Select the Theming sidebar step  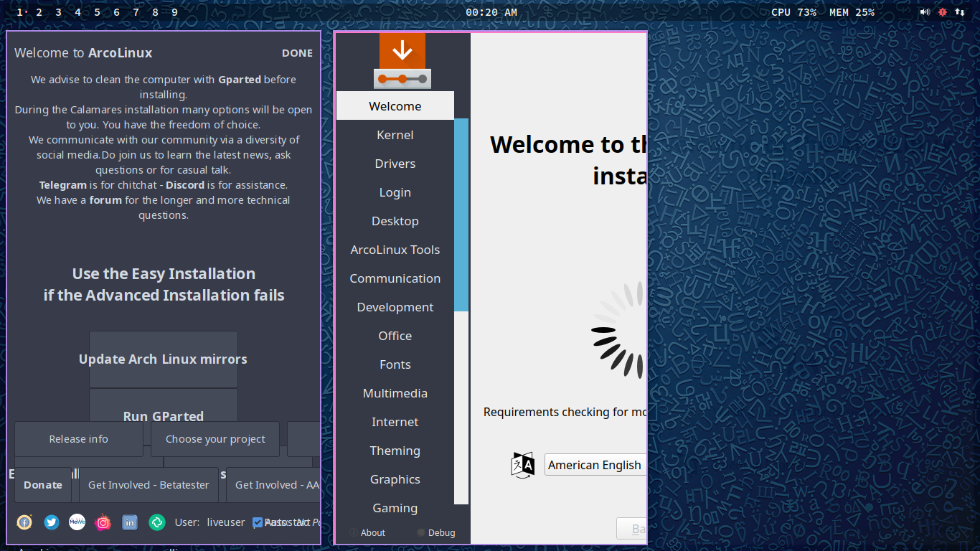pyautogui.click(x=395, y=451)
